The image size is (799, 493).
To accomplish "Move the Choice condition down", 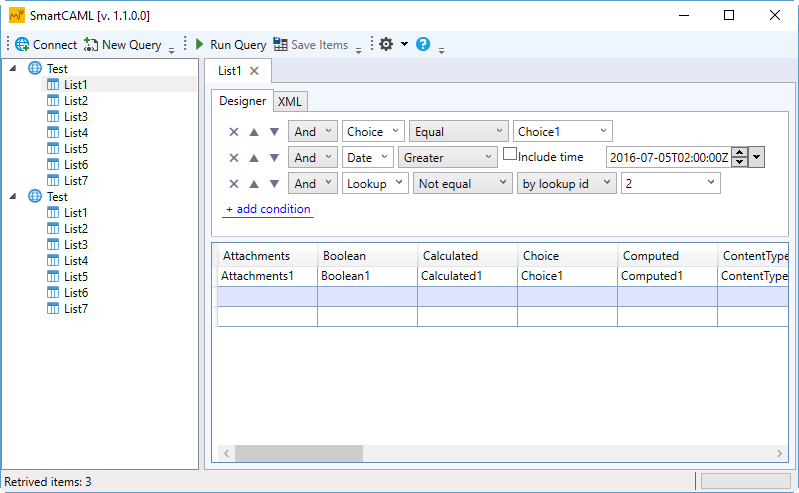I will tap(274, 132).
